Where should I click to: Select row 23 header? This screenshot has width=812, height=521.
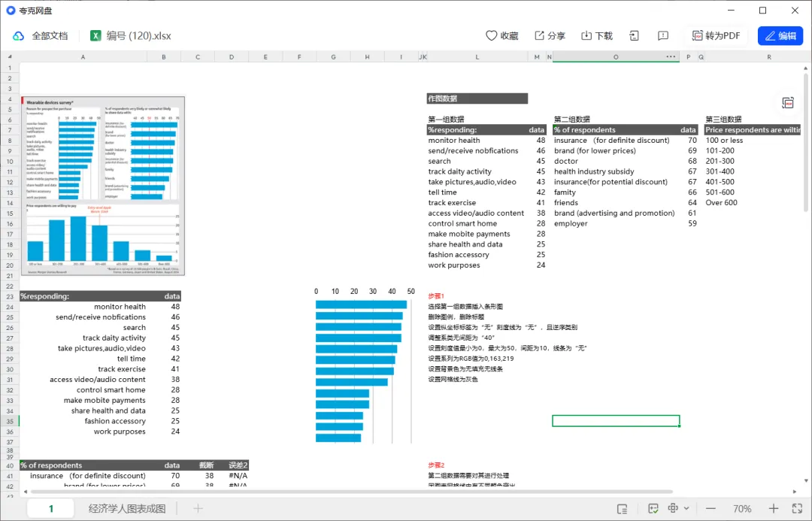pos(9,297)
